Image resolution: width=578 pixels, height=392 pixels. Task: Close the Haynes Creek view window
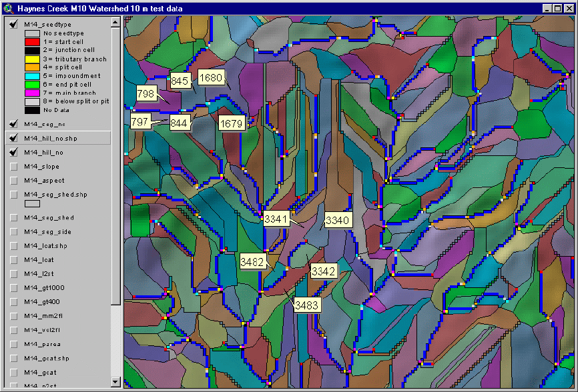569,8
